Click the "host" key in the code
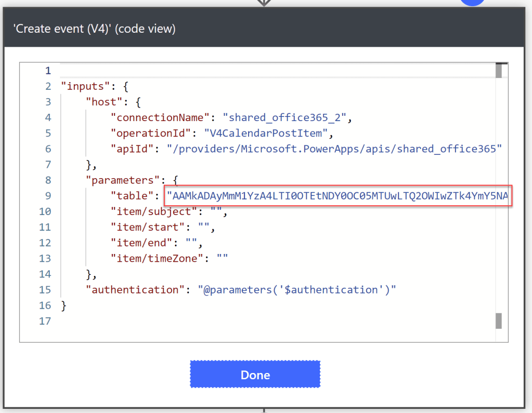The height and width of the screenshot is (413, 532). click(x=103, y=102)
